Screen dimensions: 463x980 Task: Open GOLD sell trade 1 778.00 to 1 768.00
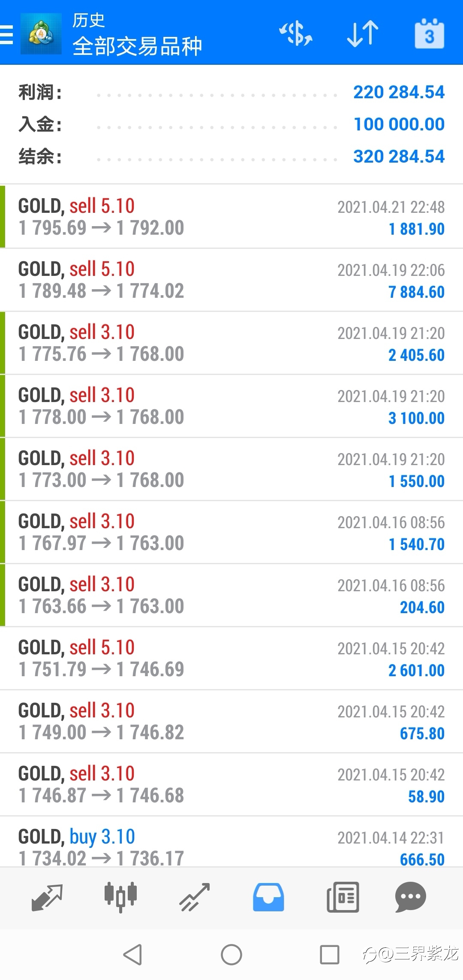(x=231, y=406)
